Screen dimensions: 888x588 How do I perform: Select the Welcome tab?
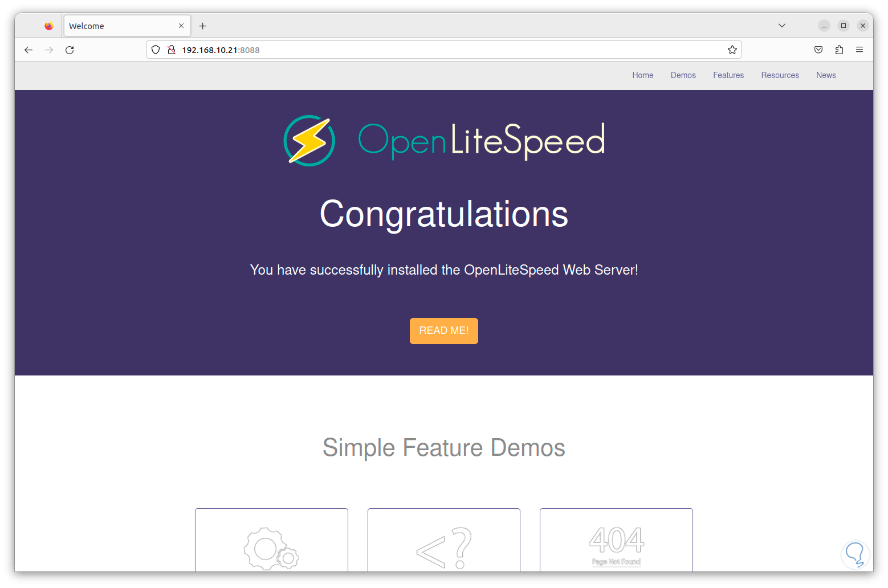(x=127, y=26)
